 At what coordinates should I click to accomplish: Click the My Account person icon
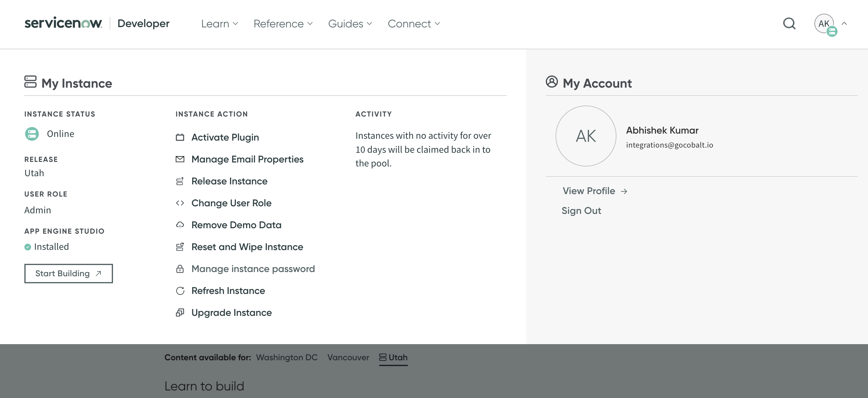click(x=552, y=82)
